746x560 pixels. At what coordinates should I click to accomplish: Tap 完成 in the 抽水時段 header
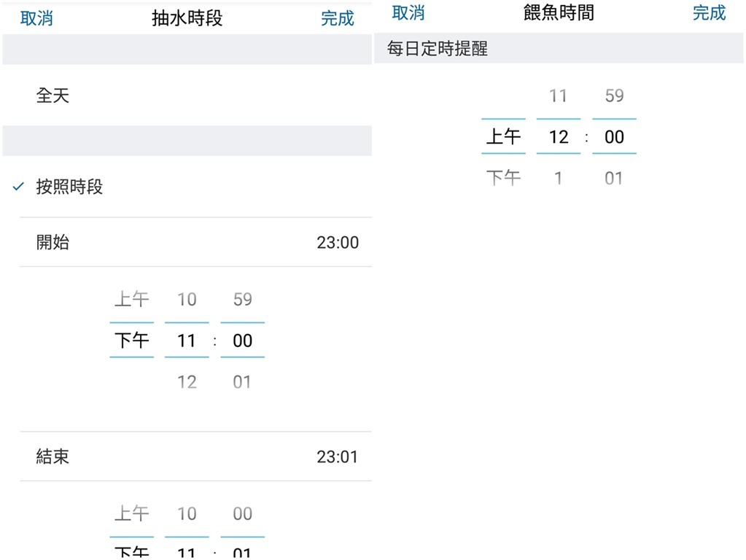[x=337, y=18]
